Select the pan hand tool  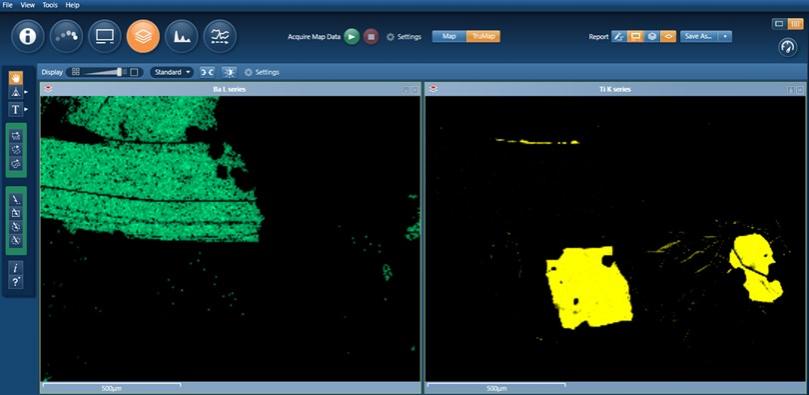click(16, 78)
